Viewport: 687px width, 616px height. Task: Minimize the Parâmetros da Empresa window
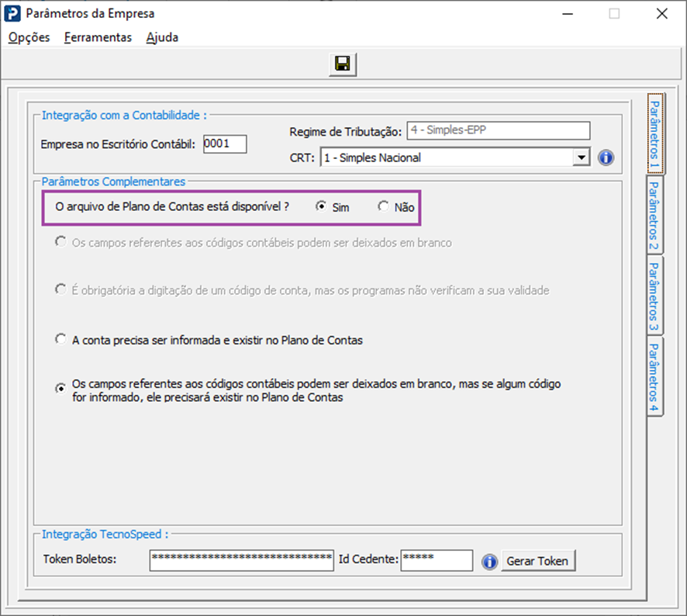[x=568, y=14]
